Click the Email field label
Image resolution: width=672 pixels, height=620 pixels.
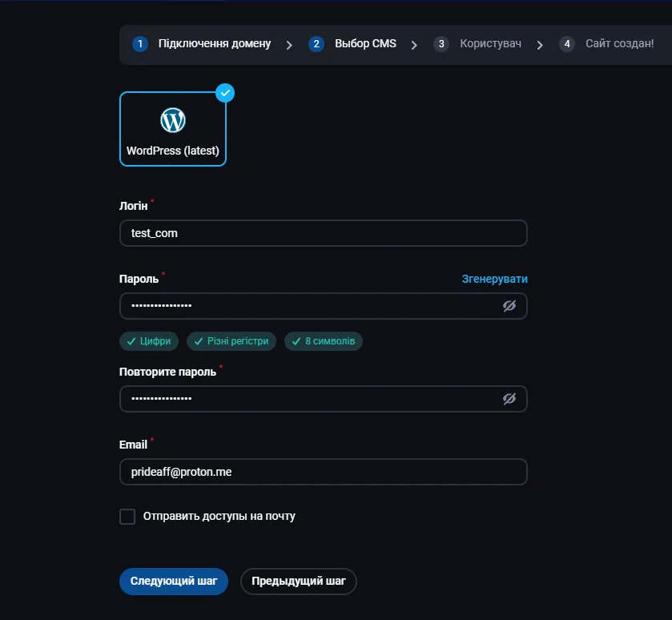(x=133, y=445)
